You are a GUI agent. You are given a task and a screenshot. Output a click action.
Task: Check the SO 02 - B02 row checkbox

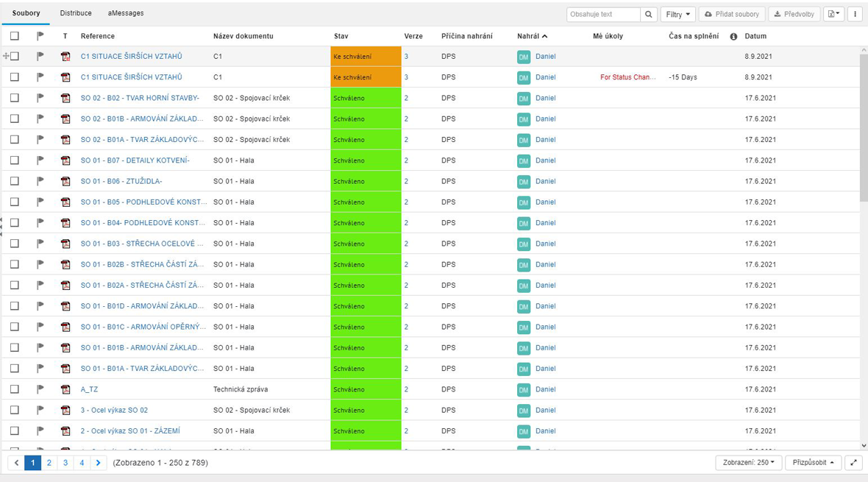point(15,98)
